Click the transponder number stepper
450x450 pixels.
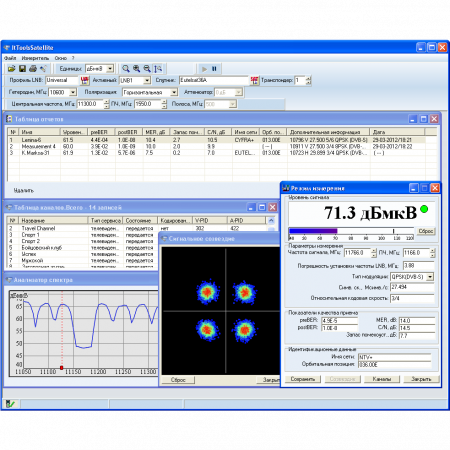308,80
